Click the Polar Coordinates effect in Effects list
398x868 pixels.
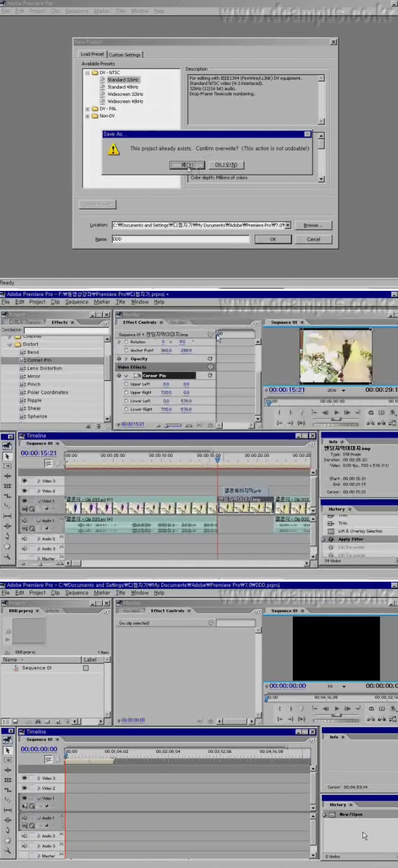coord(47,392)
